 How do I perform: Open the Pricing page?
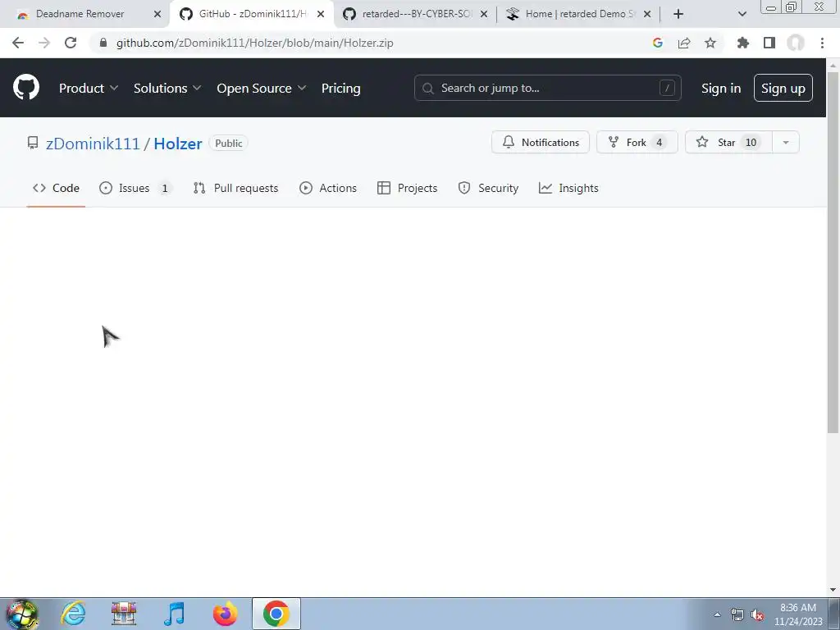340,88
